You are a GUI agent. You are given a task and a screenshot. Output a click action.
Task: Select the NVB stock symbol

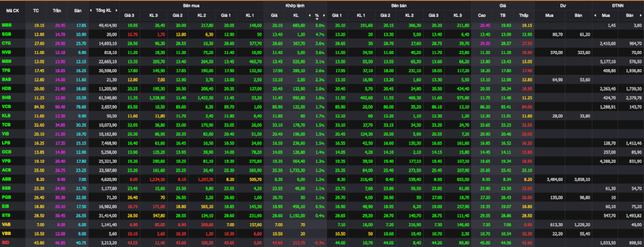(x=6, y=53)
